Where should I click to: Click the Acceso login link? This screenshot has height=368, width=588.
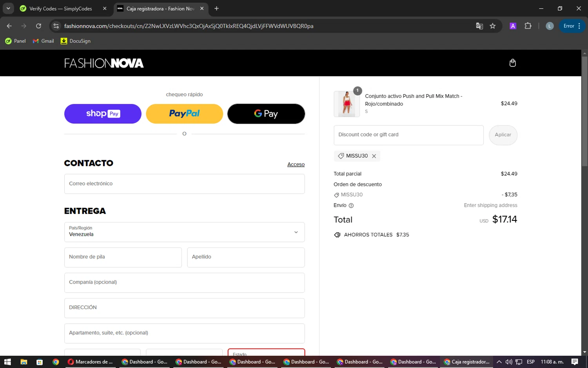pos(296,164)
